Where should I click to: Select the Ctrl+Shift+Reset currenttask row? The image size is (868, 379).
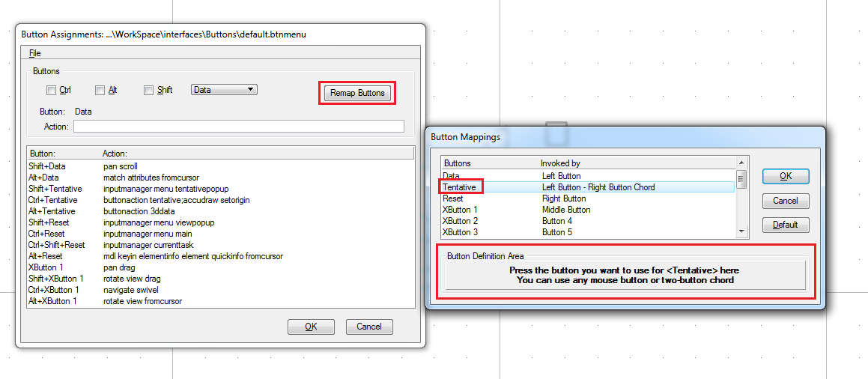click(220, 244)
